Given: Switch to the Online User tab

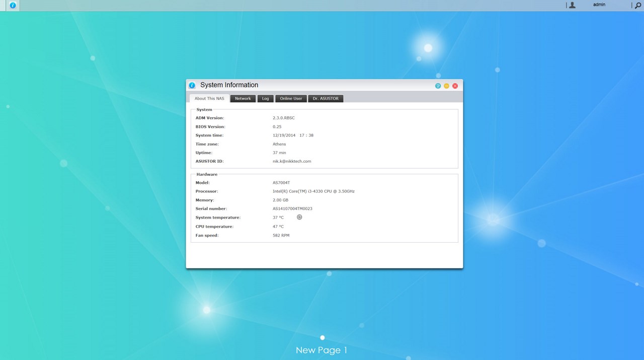Looking at the screenshot, I should coord(291,99).
